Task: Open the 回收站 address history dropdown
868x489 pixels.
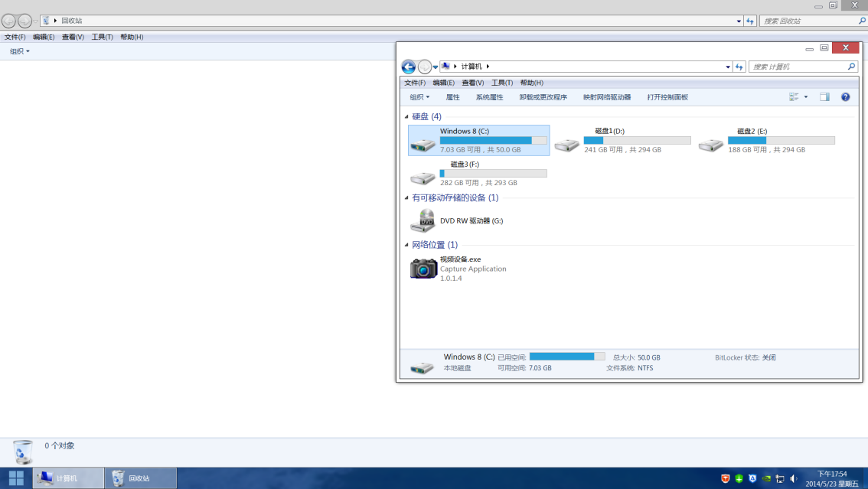Action: click(739, 21)
